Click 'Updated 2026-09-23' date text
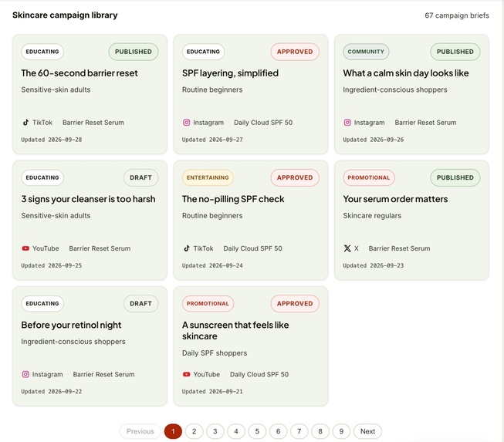Screen dimensions: 504x442 point(374,265)
